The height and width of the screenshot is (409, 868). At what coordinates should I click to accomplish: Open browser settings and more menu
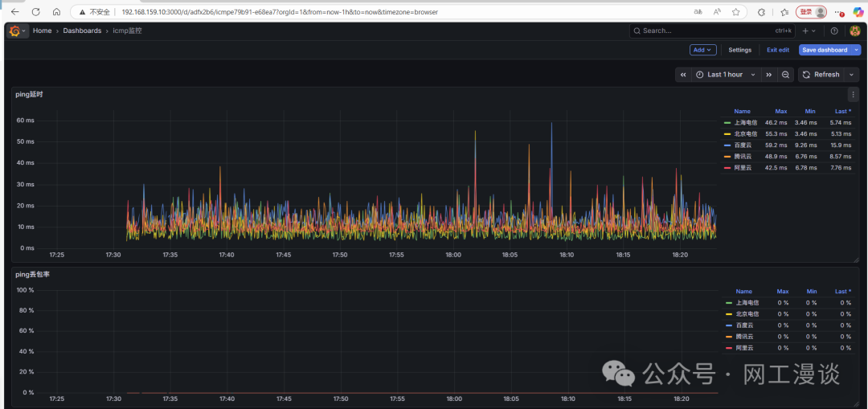839,11
